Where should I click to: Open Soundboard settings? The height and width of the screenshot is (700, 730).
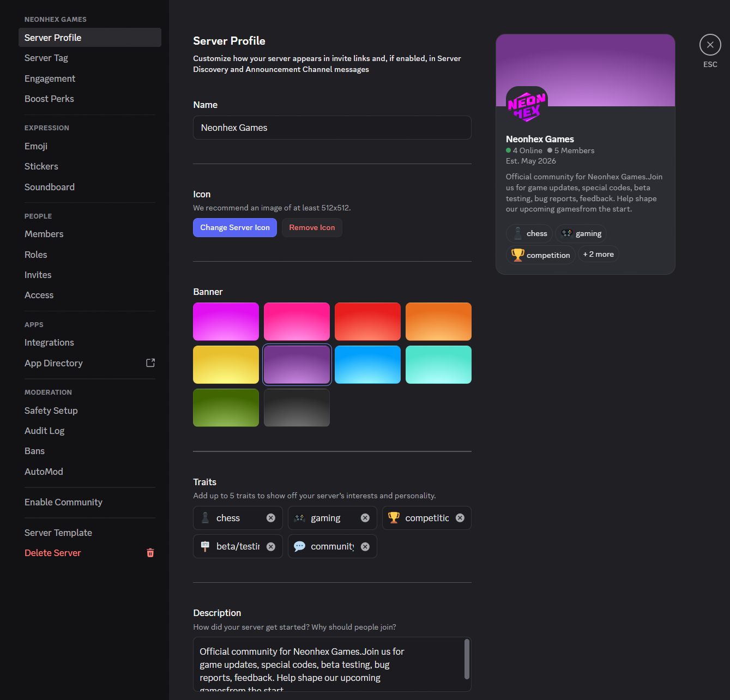[90, 187]
